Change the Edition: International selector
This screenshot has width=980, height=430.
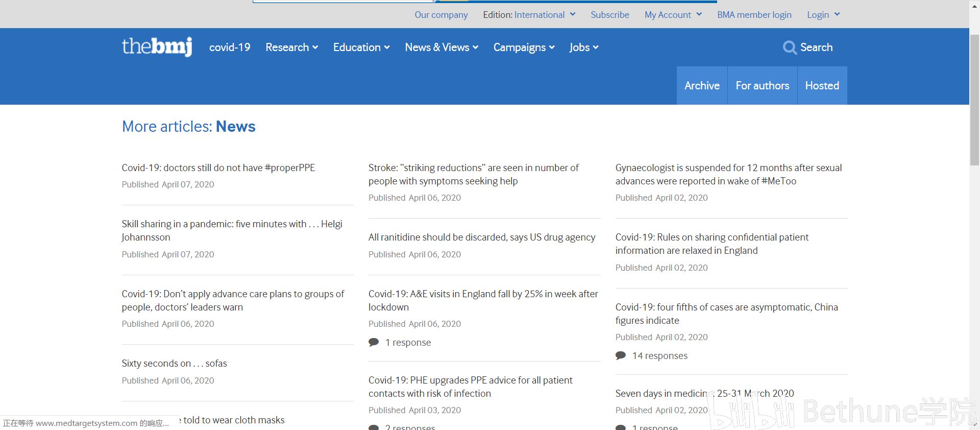(529, 15)
